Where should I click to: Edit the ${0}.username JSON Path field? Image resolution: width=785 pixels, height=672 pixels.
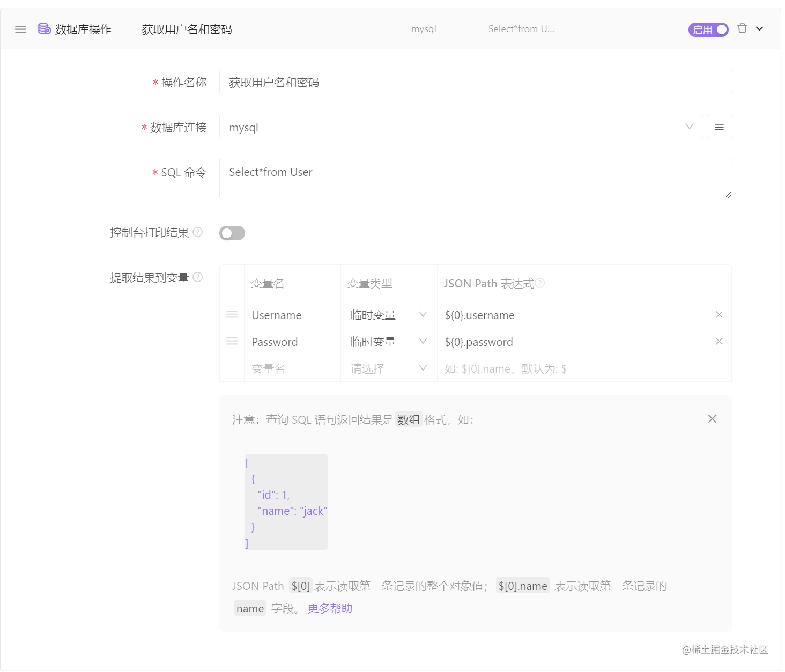pyautogui.click(x=574, y=315)
